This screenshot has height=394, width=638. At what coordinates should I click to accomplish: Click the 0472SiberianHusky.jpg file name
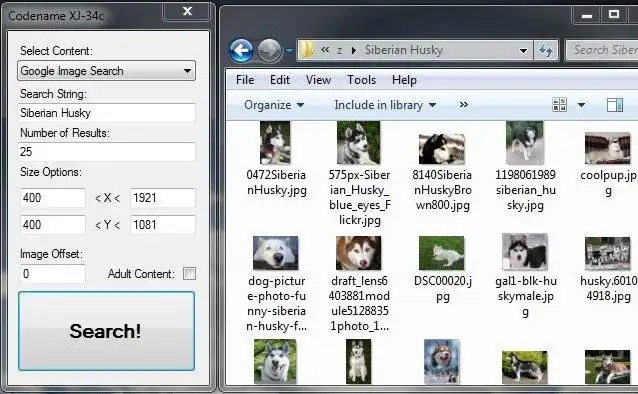[276, 182]
